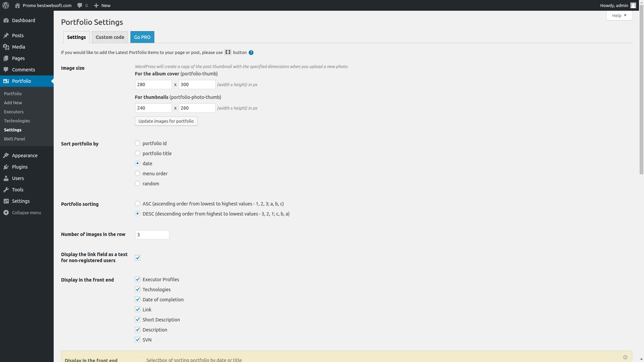644x362 pixels.
Task: Click the Go PRO upgrade button
Action: [142, 37]
